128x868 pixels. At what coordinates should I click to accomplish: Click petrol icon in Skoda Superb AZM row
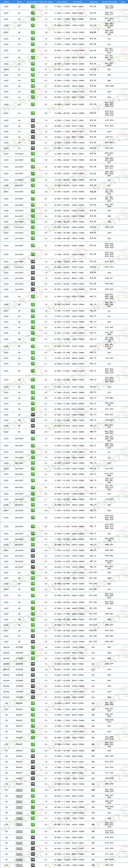click(33, 653)
